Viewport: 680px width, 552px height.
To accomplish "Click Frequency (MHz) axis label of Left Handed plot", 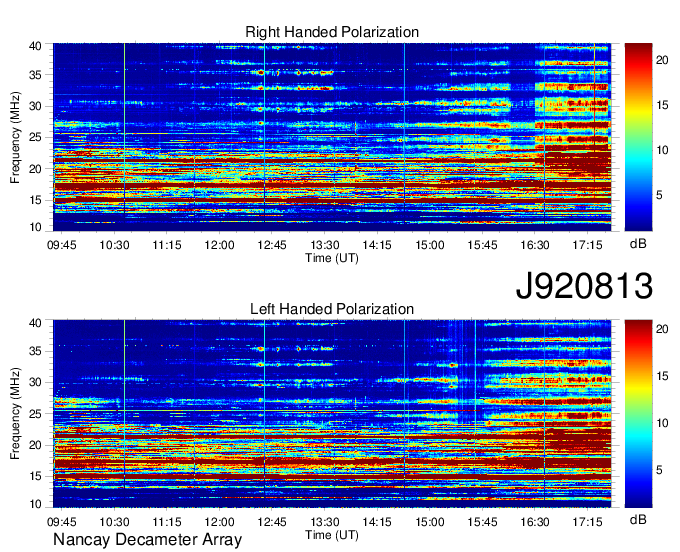I will (15, 414).
